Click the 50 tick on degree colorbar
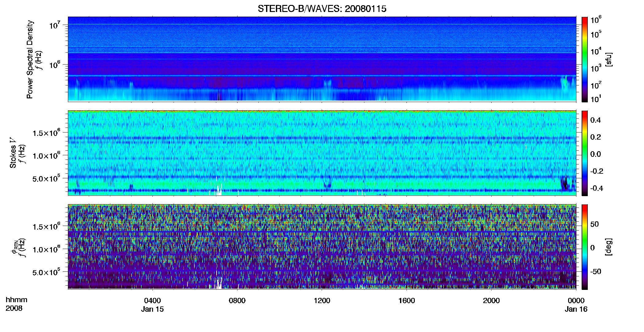 click(595, 224)
